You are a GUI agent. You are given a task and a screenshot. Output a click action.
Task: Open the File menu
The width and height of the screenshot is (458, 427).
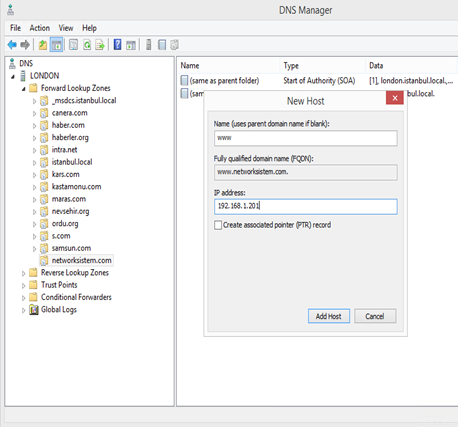[x=15, y=28]
